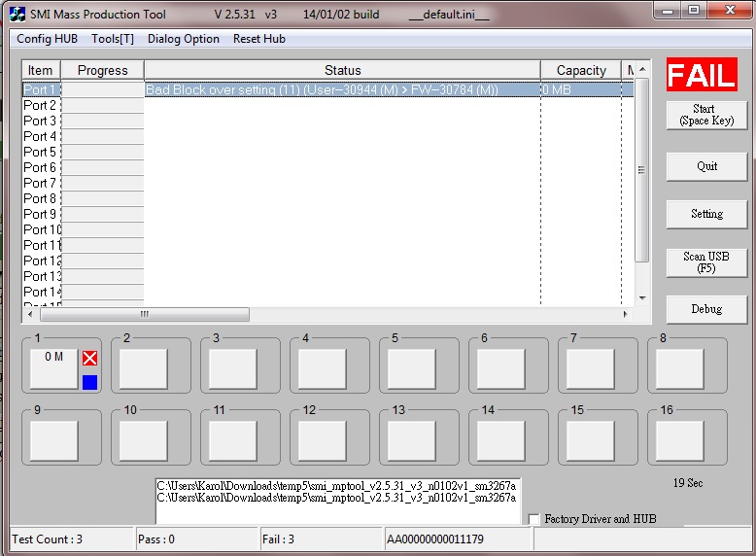This screenshot has height=556, width=756.
Task: Select the Port 11 row
Action: coord(327,246)
